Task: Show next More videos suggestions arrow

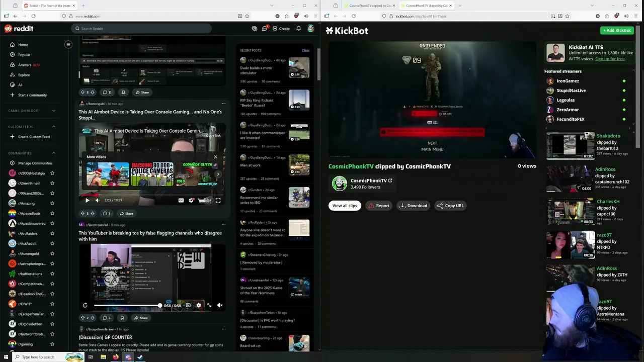Action: tap(217, 174)
